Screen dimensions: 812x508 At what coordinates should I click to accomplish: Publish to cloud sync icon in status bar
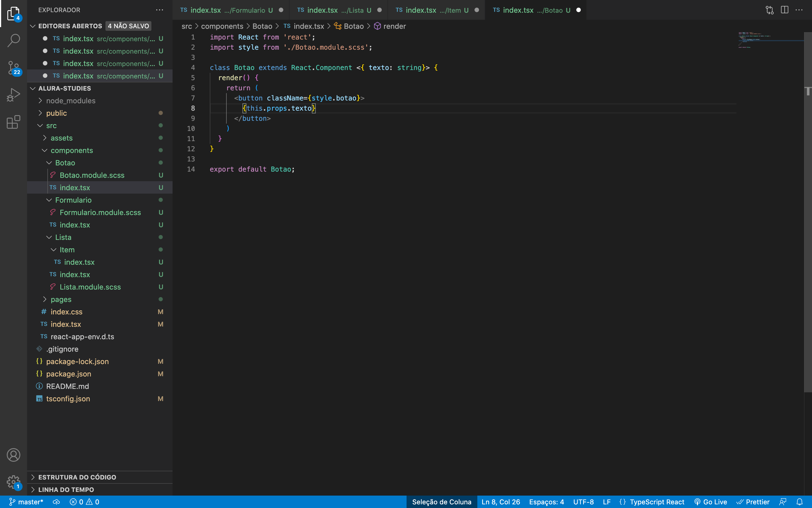point(56,502)
